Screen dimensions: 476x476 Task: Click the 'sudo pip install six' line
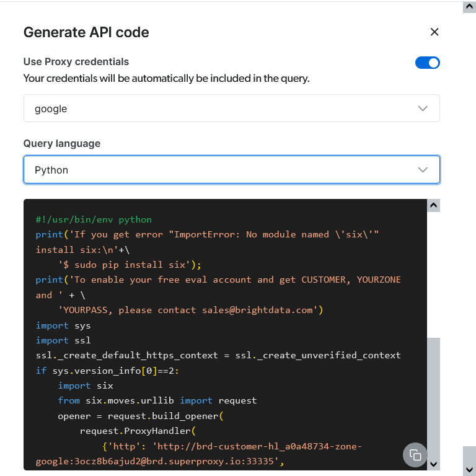click(x=130, y=265)
